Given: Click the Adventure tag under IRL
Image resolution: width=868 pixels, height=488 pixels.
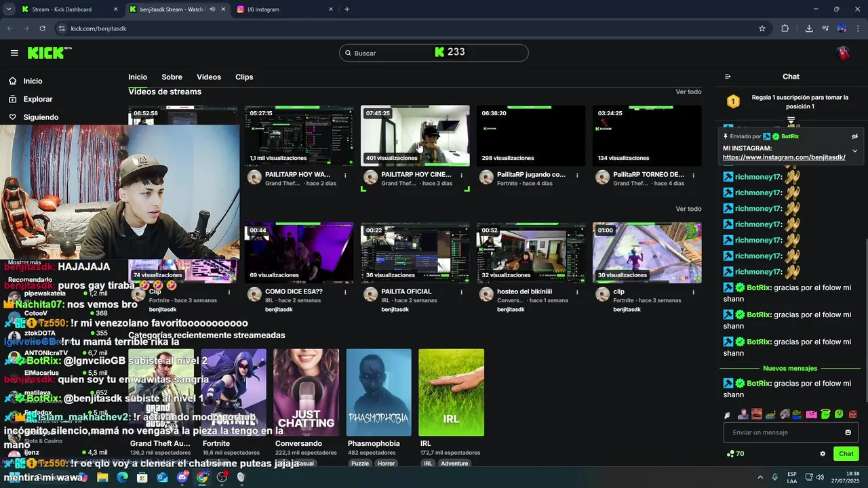Looking at the screenshot, I should (454, 464).
